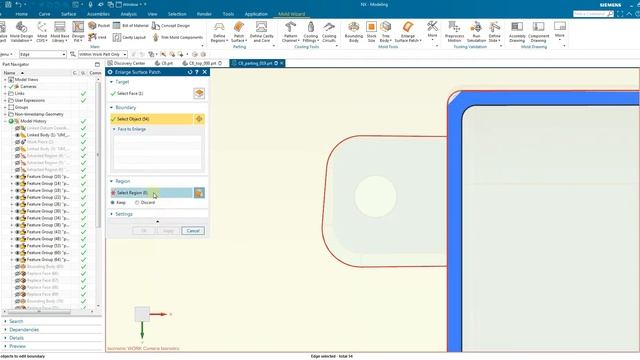Select the Keep radio button

[113, 202]
